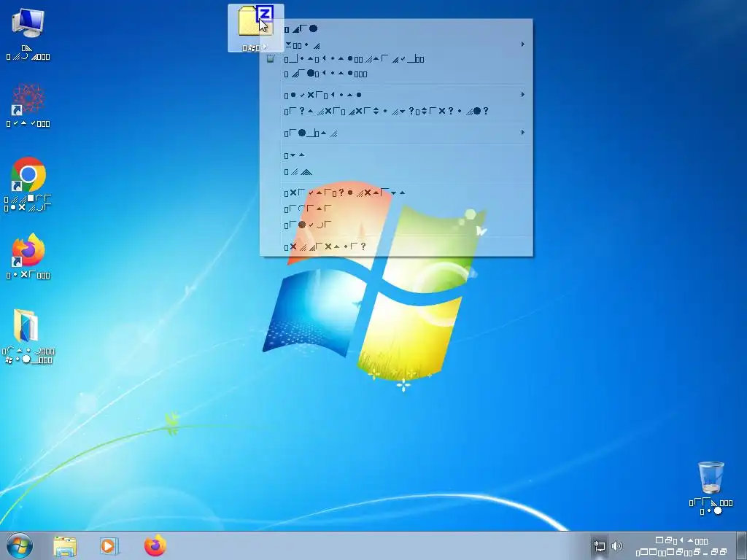Expand the submenu arrow on the seventh menu row

pyautogui.click(x=522, y=133)
